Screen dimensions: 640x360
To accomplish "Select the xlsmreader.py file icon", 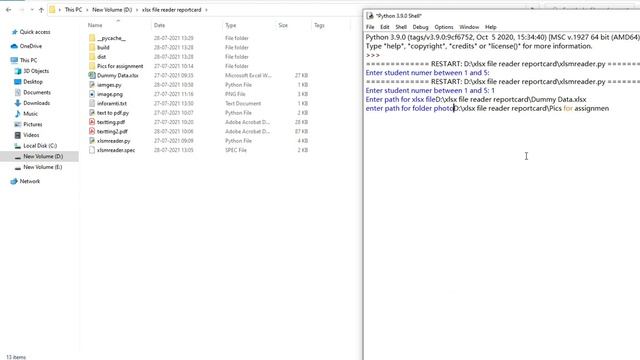I will pos(92,141).
